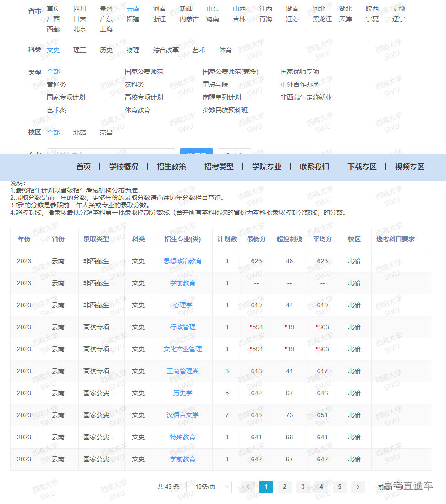Select the 理工 subject category filter
Image resolution: width=446 pixels, height=504 pixels.
(80, 50)
